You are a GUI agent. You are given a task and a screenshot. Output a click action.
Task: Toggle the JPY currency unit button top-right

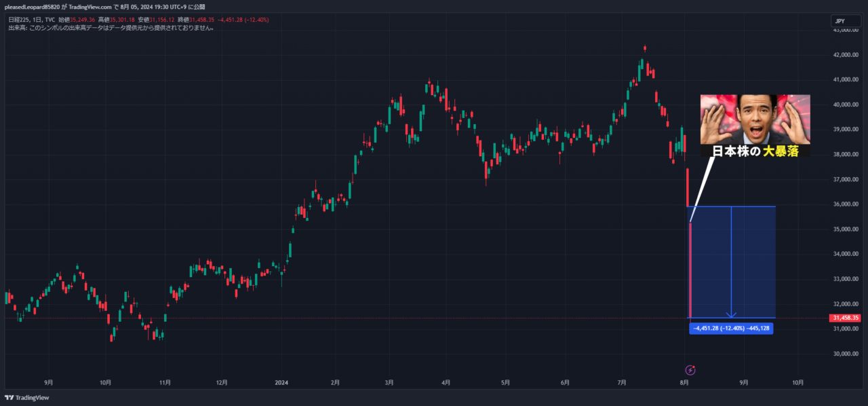point(845,20)
